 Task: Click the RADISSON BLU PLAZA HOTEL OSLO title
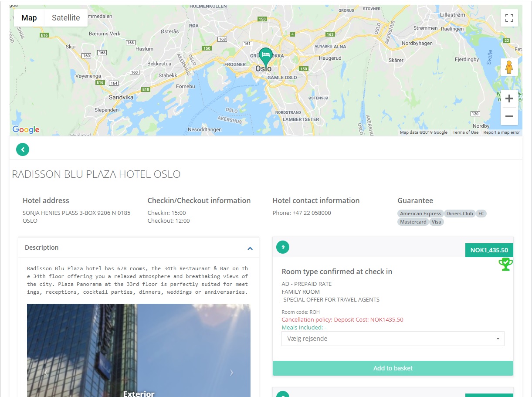(96, 174)
